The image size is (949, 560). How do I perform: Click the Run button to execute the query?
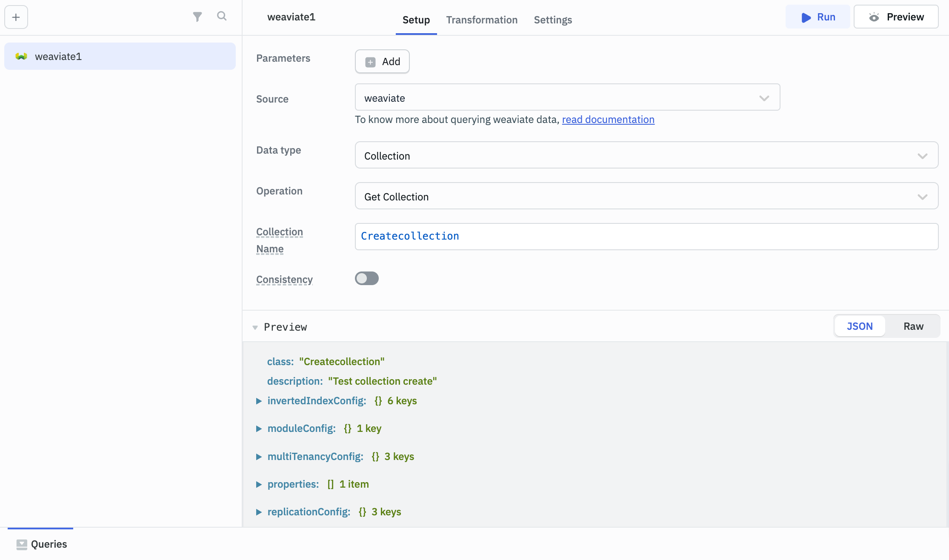(x=818, y=17)
